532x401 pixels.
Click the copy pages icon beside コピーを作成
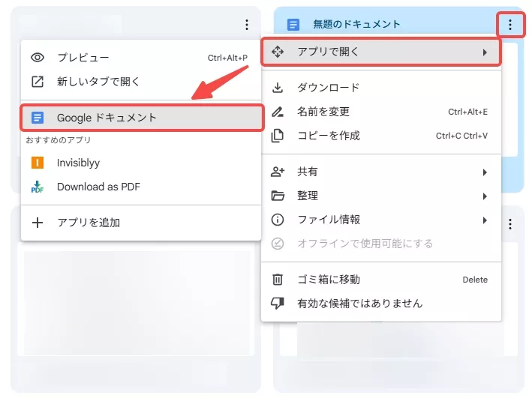tap(278, 136)
